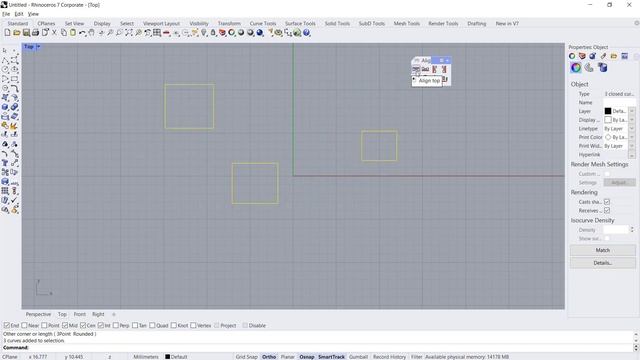Click the Isocurve Density stepper arrows

coord(632,230)
